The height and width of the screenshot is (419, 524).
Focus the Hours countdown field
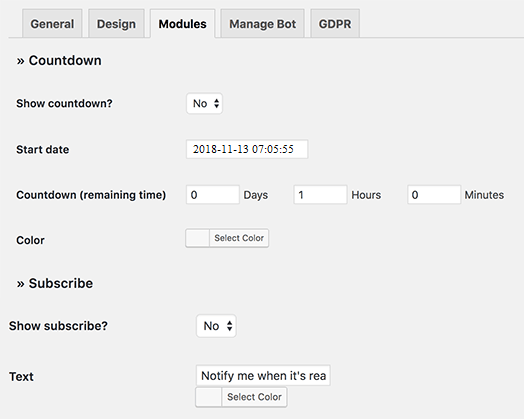(320, 195)
